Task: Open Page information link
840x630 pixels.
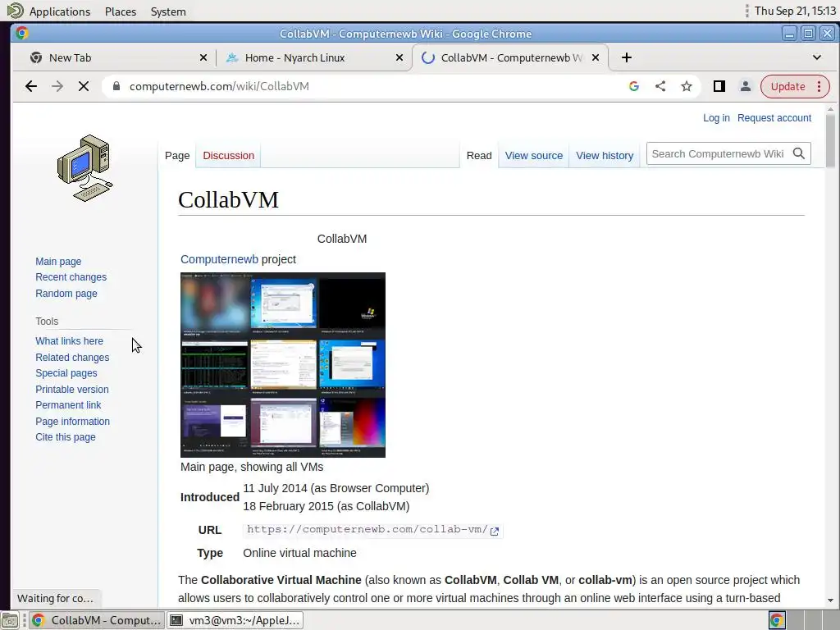Action: coord(72,422)
